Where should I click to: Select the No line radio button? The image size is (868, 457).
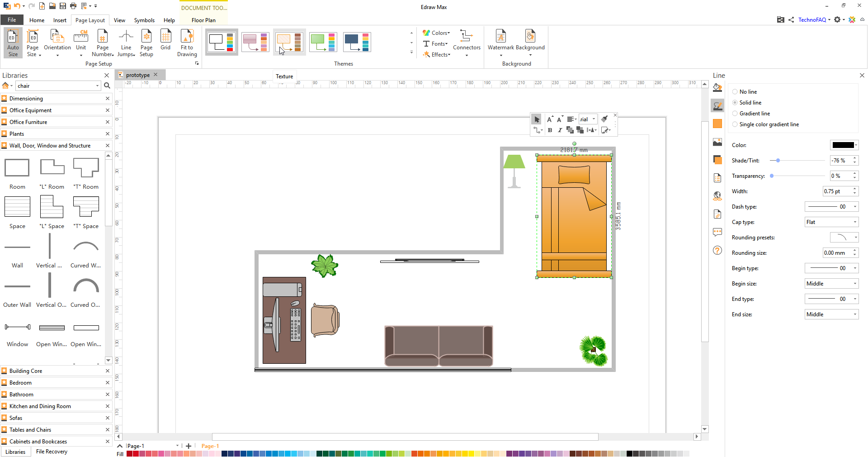(x=735, y=91)
